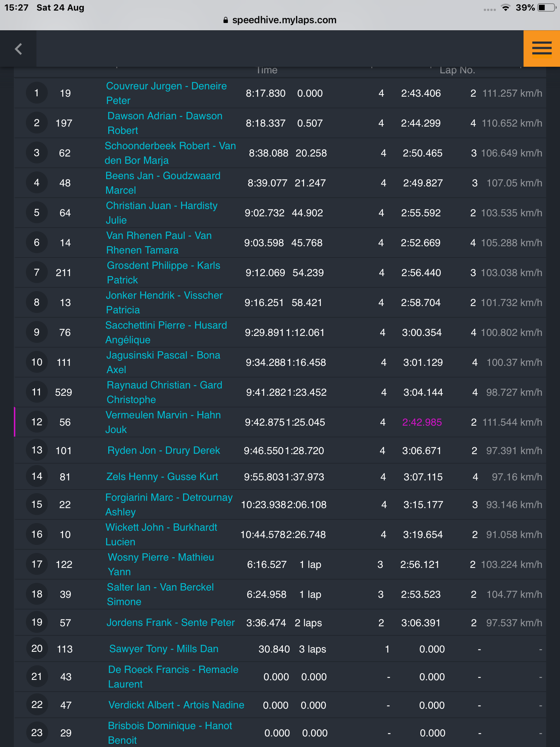This screenshot has height=747, width=560.
Task: Tap the speedhive.mylaps.com address bar
Action: pyautogui.click(x=280, y=20)
